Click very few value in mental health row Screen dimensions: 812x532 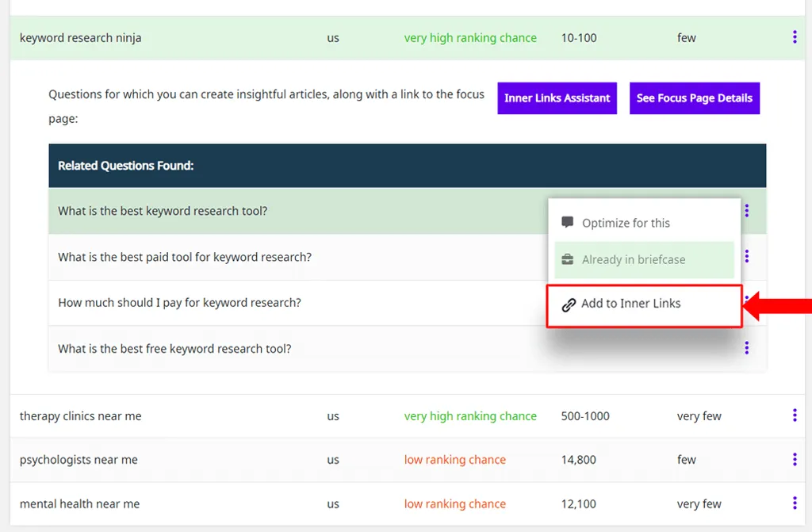[699, 503]
